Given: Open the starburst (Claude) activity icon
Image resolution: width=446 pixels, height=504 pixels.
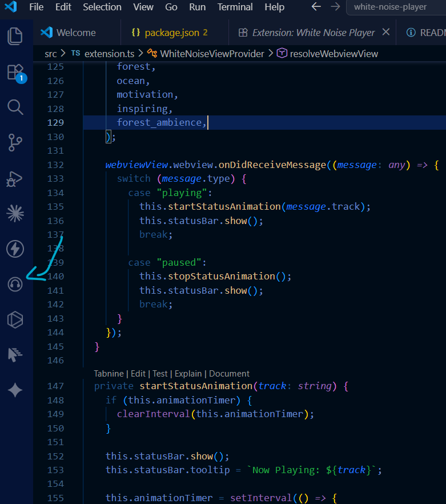Looking at the screenshot, I should pyautogui.click(x=15, y=214).
